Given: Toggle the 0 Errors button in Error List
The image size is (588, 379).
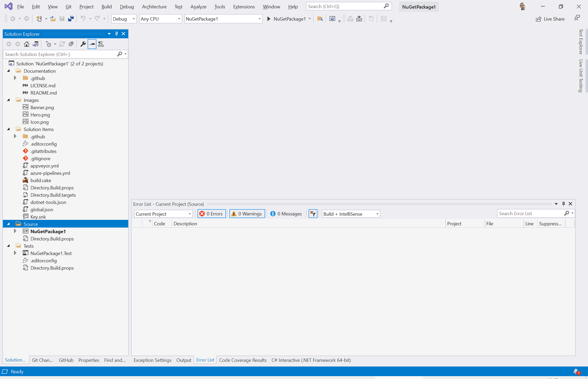Looking at the screenshot, I should (x=211, y=214).
